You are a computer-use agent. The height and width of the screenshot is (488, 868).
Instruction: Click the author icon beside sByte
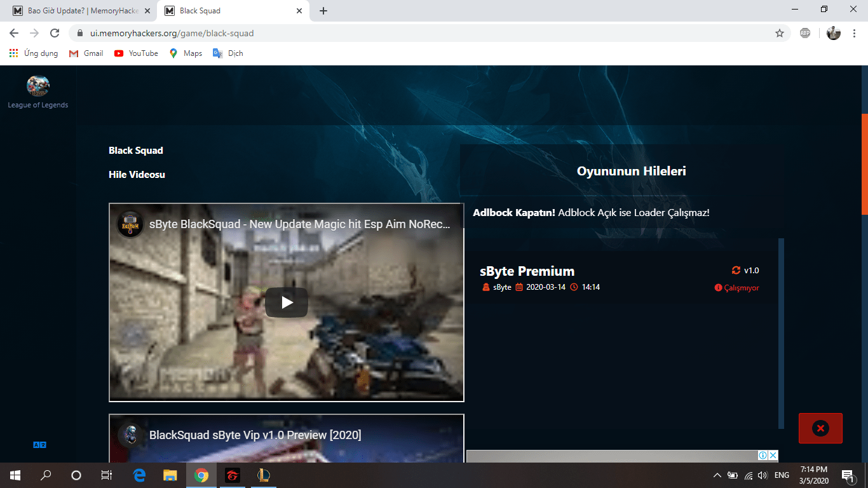[486, 287]
